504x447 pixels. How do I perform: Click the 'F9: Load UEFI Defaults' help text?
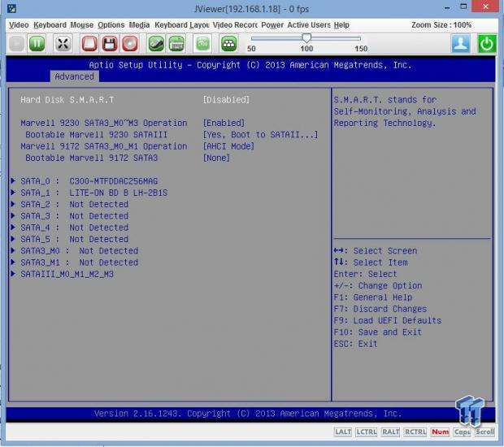[x=387, y=321]
